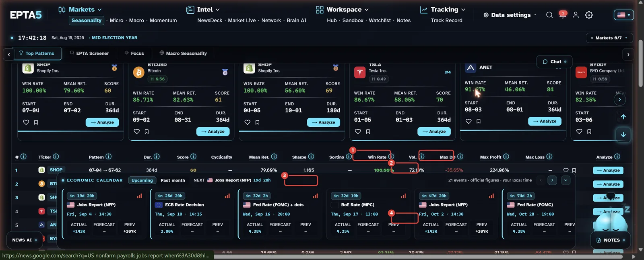Open Momentum under Markets
The image size is (644, 260).
pyautogui.click(x=163, y=20)
